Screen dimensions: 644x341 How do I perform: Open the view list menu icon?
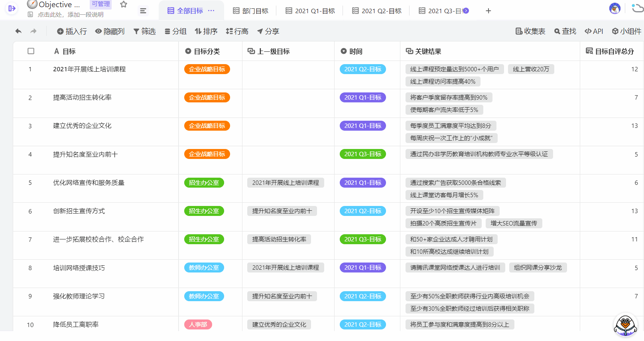pos(143,11)
